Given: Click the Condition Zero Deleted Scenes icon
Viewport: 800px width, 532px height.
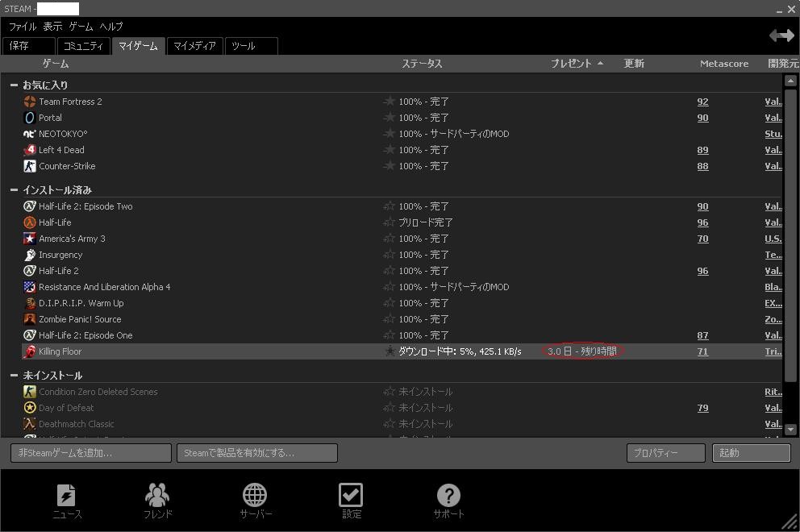Looking at the screenshot, I should coord(30,392).
